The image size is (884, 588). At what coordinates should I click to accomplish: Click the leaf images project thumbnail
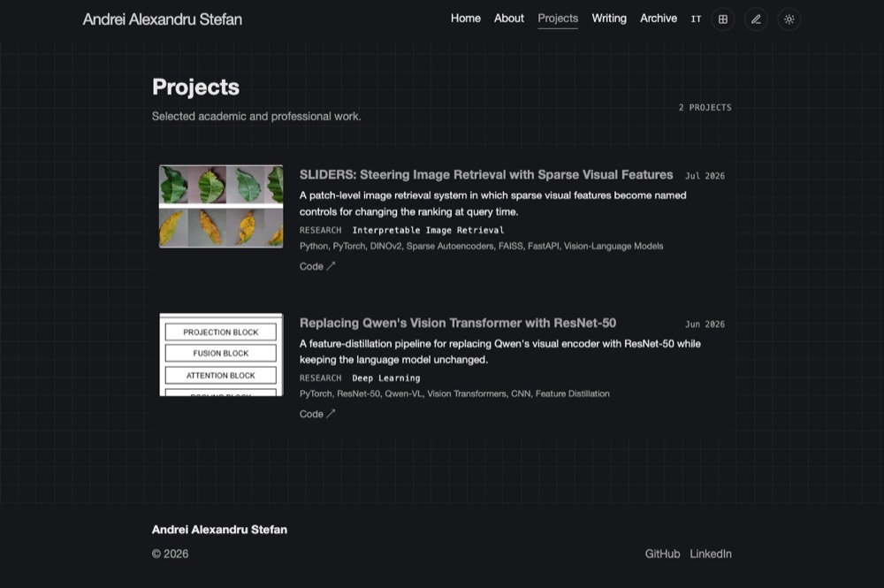pyautogui.click(x=221, y=206)
